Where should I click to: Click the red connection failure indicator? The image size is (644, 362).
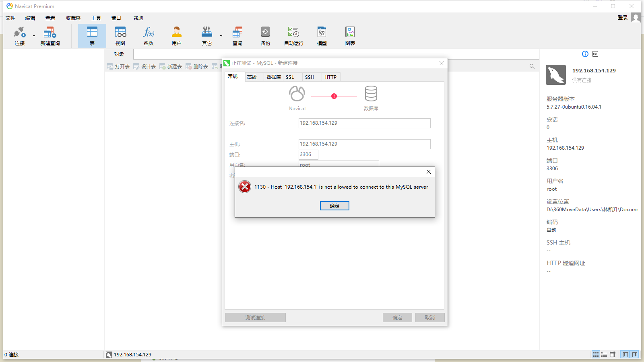coord(334,96)
